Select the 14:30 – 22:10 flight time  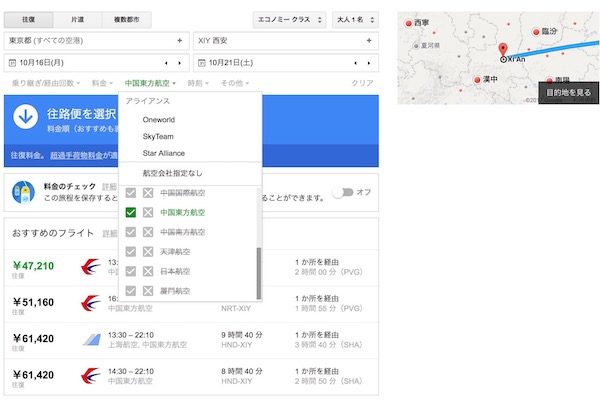131,371
